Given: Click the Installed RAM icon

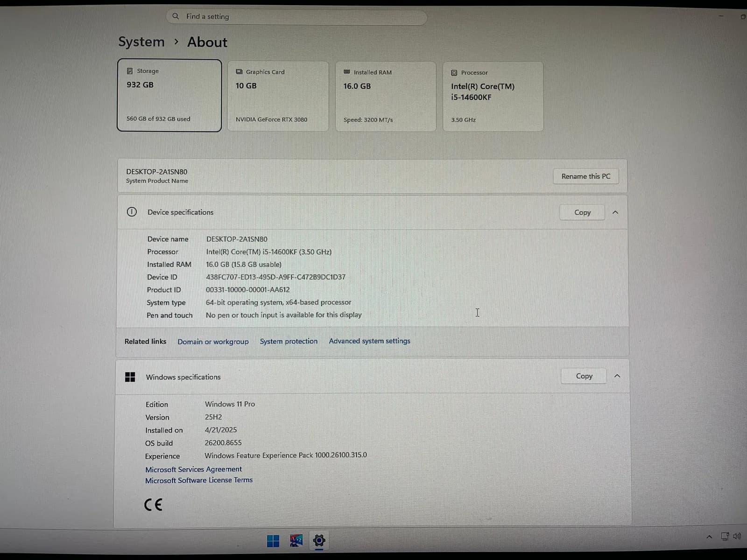Looking at the screenshot, I should [x=347, y=72].
